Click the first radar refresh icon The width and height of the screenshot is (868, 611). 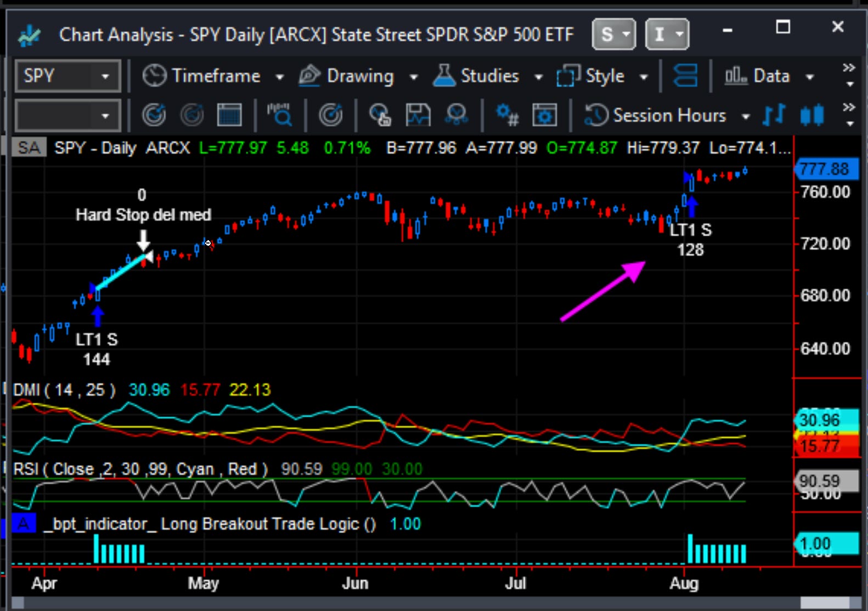pyautogui.click(x=154, y=115)
